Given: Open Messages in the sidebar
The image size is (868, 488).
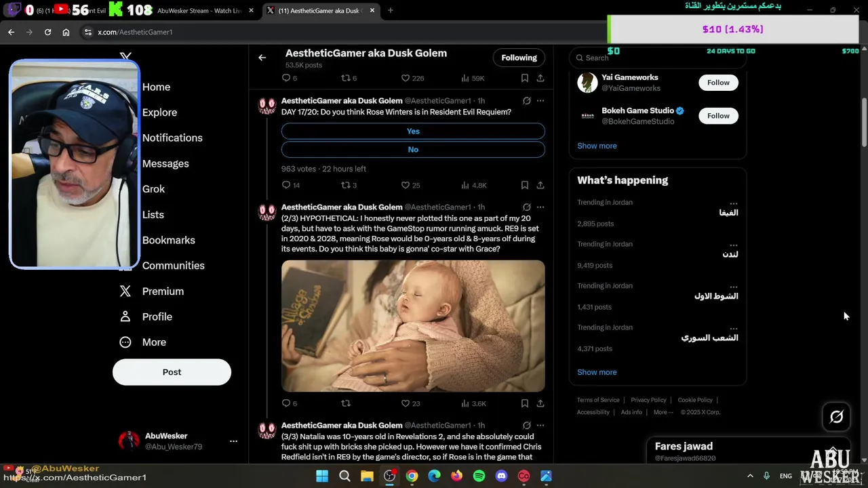Looking at the screenshot, I should [x=165, y=163].
